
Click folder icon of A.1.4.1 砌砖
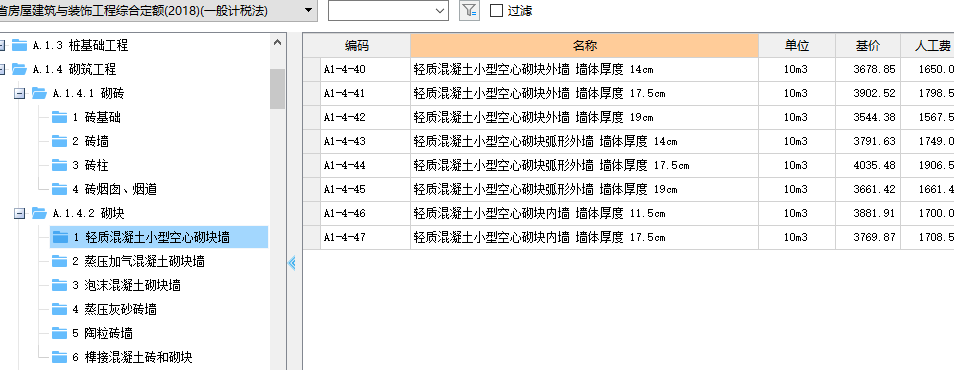(x=40, y=93)
